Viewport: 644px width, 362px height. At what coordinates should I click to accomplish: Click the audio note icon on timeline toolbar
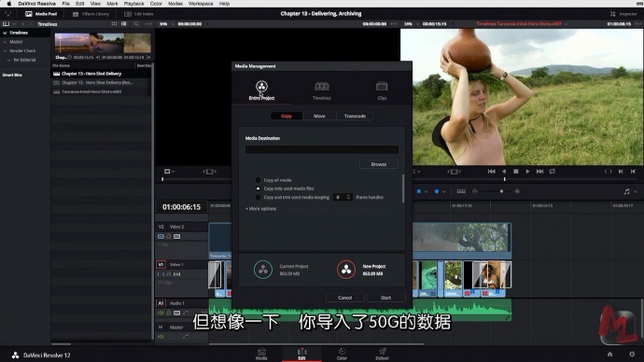[626, 191]
